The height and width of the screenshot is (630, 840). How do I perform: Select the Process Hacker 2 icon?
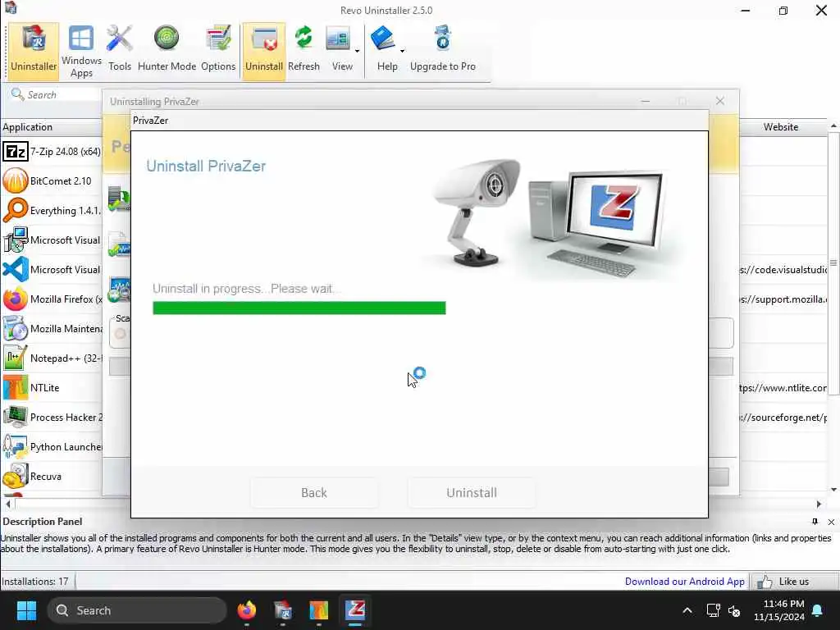coord(15,418)
